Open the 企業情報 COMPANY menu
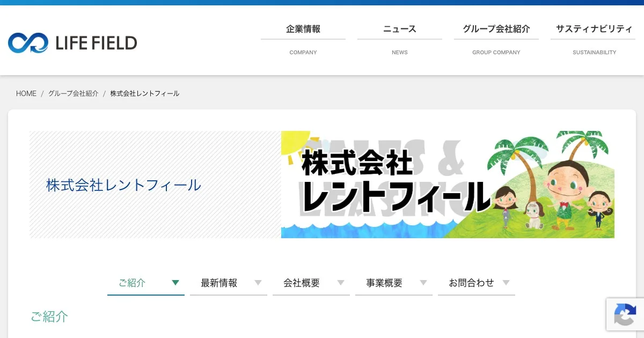The image size is (644, 338). pos(303,40)
